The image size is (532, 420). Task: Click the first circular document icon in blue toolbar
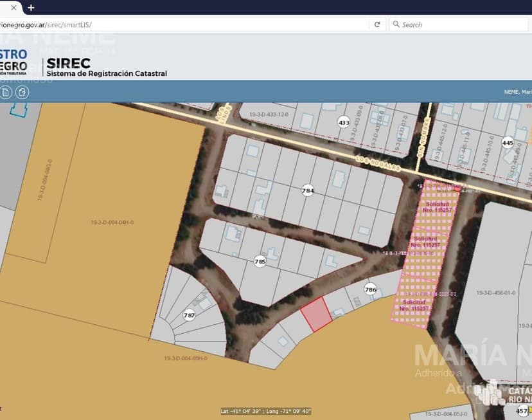tap(6, 92)
